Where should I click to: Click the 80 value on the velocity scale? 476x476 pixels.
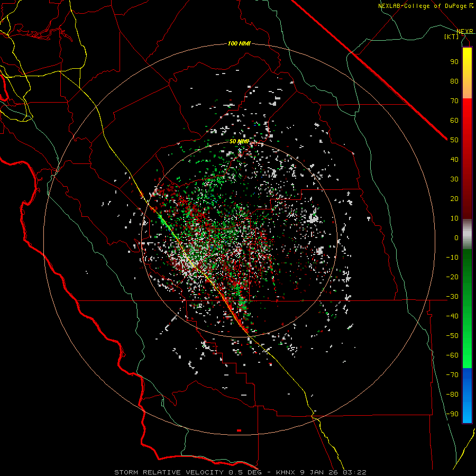[454, 81]
